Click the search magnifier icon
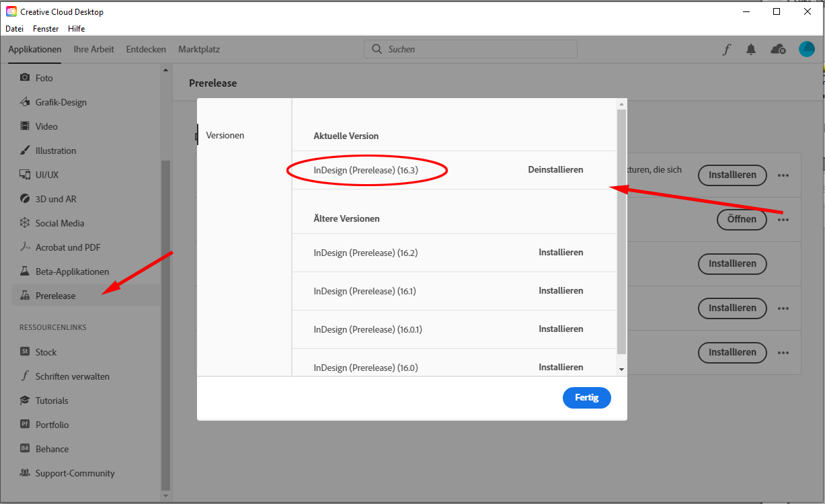The width and height of the screenshot is (825, 504). click(377, 49)
